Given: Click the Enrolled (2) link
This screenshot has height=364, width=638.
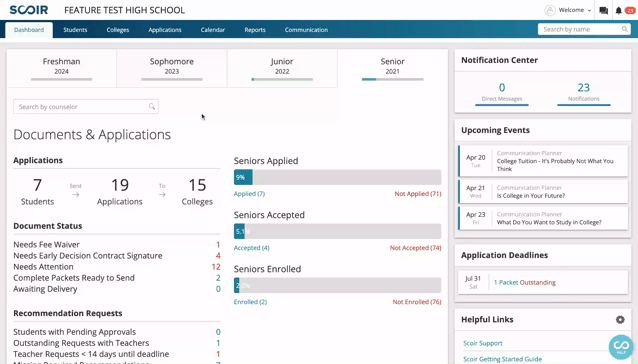Looking at the screenshot, I should (x=250, y=302).
